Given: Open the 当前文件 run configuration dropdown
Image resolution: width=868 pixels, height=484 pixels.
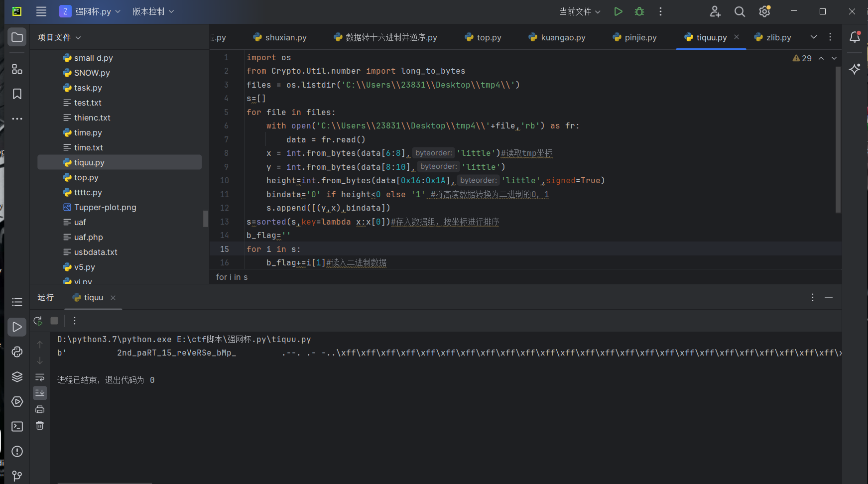Looking at the screenshot, I should 580,11.
